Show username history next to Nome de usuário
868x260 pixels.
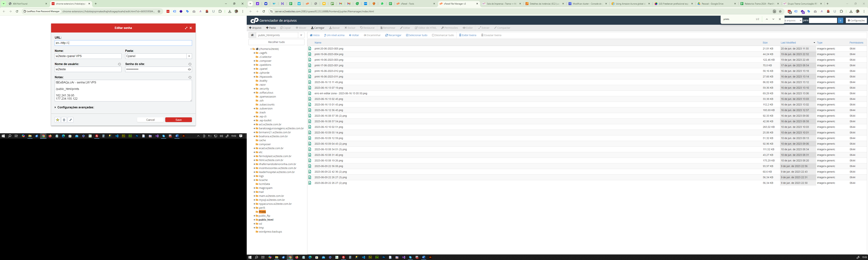(x=119, y=64)
